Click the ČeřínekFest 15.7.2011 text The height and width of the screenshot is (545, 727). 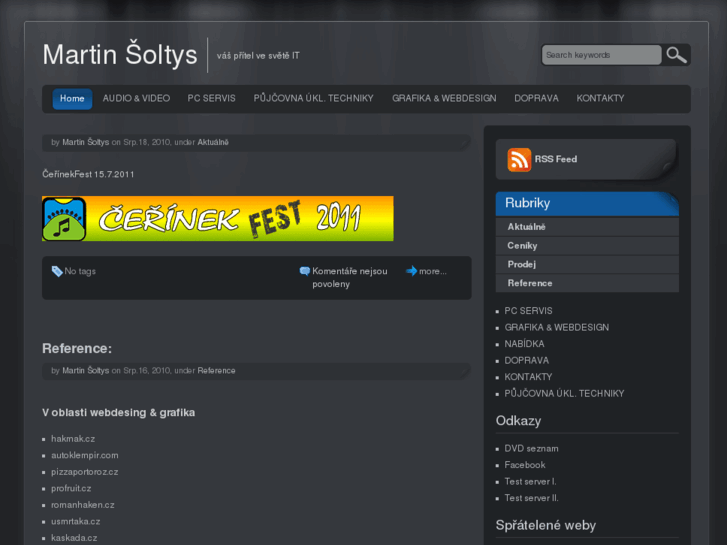pos(88,174)
